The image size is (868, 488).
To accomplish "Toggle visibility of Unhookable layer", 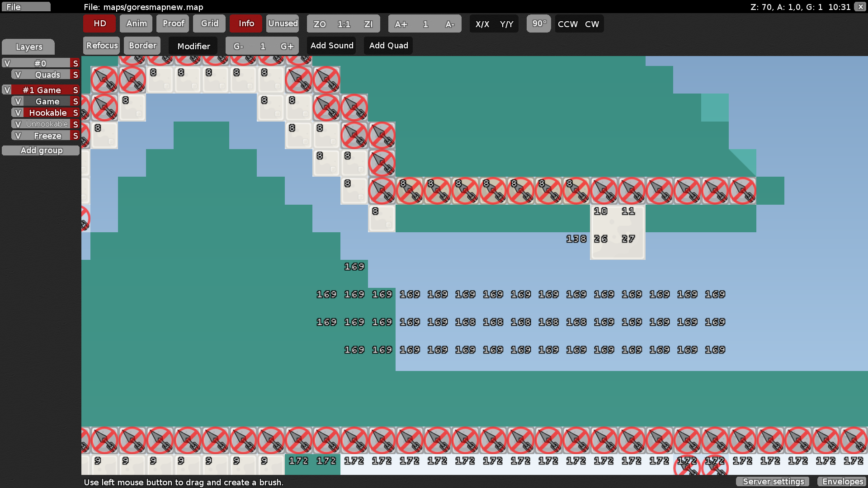I will (18, 124).
